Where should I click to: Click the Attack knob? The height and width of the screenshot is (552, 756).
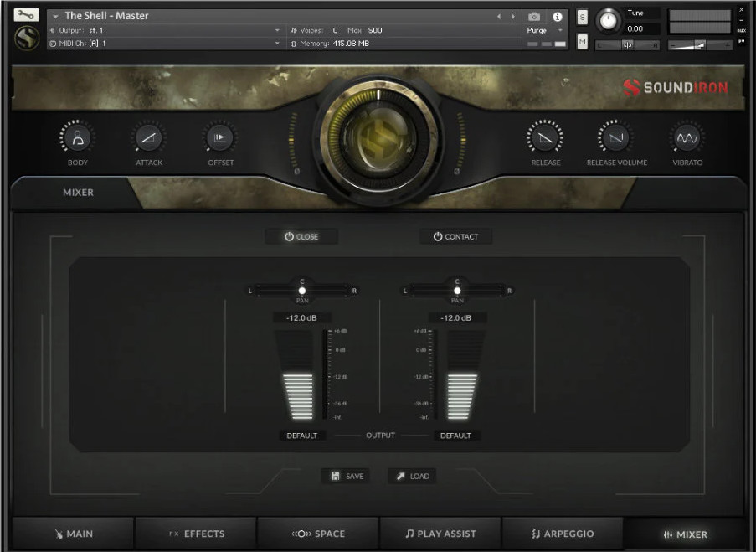148,139
